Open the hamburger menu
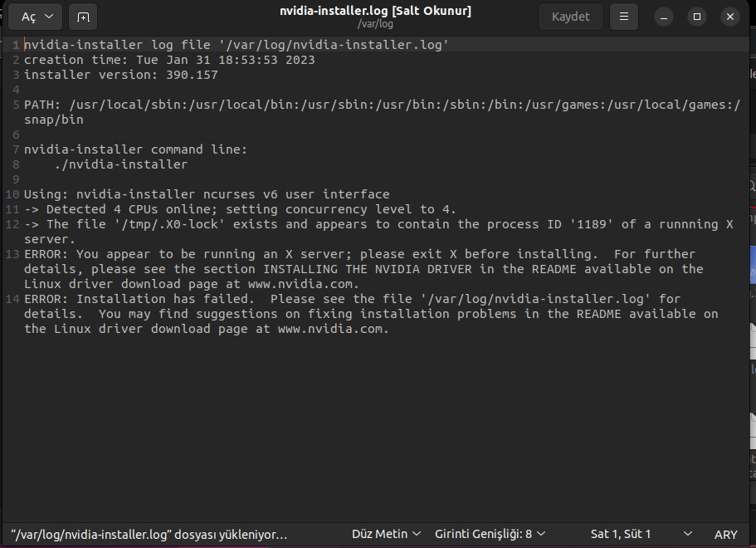Viewport: 756px width, 548px height. click(x=624, y=17)
